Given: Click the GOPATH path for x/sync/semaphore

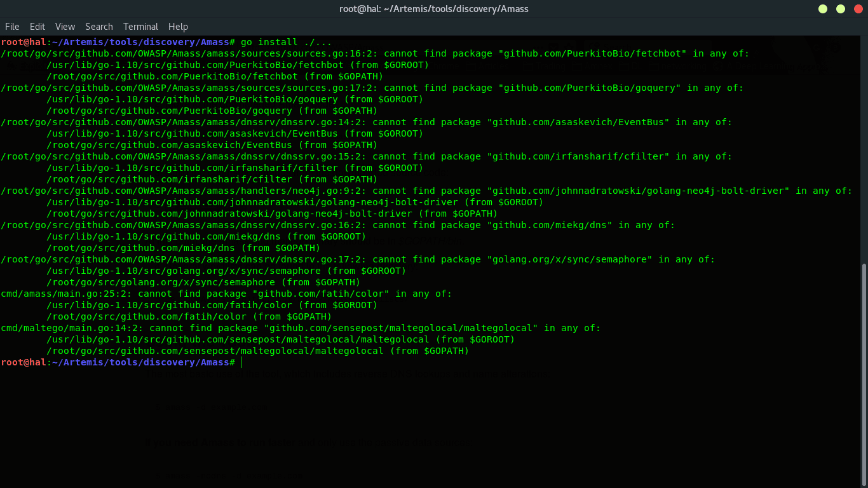Looking at the screenshot, I should pyautogui.click(x=203, y=282).
